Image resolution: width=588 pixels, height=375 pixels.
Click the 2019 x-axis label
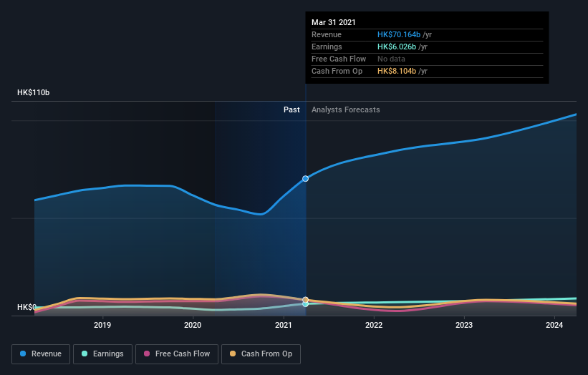point(102,325)
